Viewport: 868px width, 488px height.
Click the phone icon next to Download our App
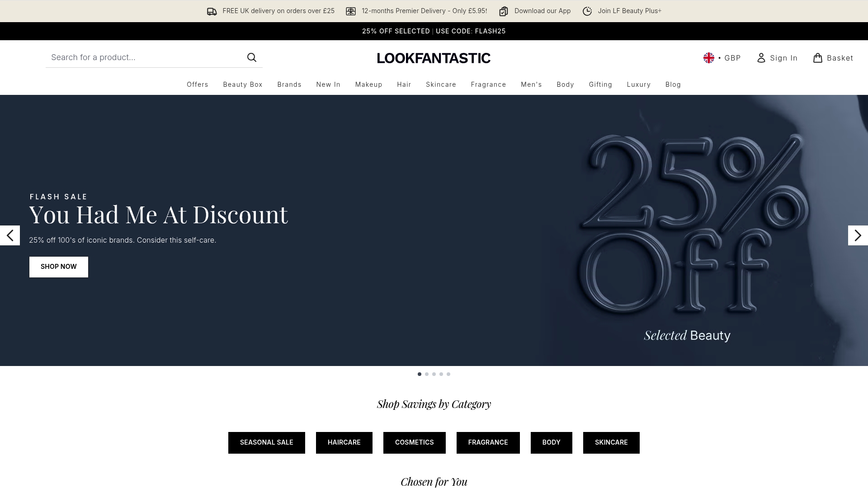[503, 11]
